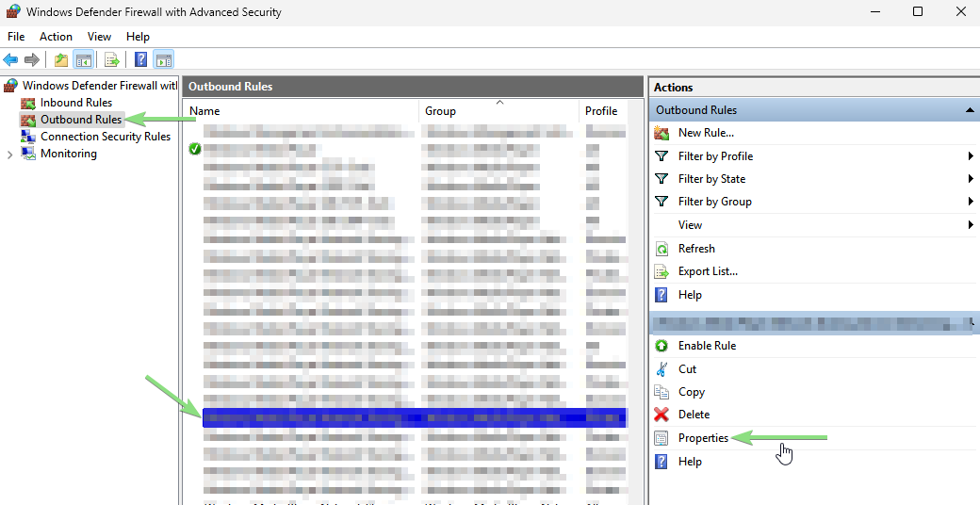The image size is (980, 505).
Task: Open the Help menu in menu bar
Action: pos(138,36)
